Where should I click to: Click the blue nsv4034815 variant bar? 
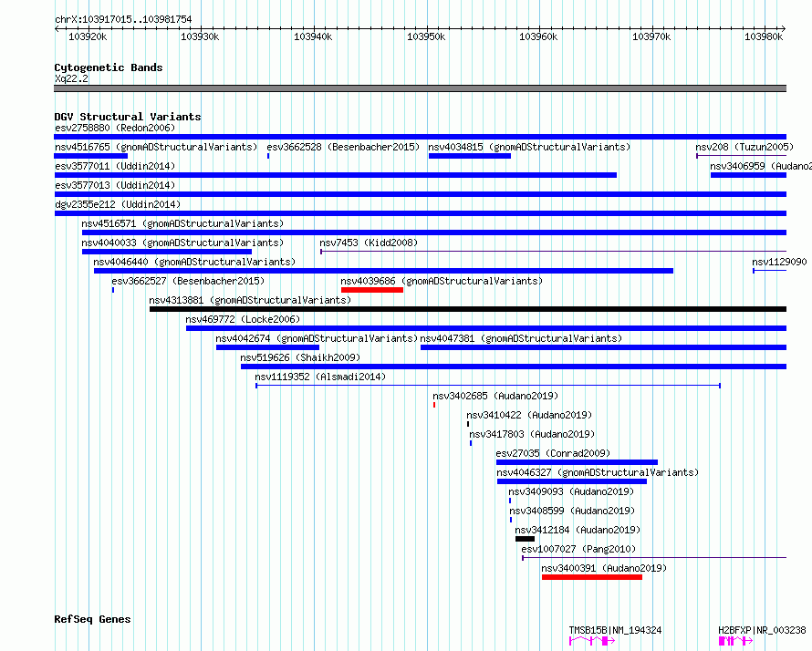tap(470, 156)
